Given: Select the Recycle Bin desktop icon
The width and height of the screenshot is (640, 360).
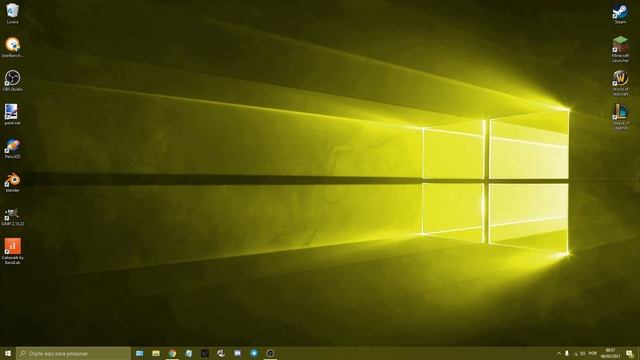Looking at the screenshot, I should click(13, 13).
